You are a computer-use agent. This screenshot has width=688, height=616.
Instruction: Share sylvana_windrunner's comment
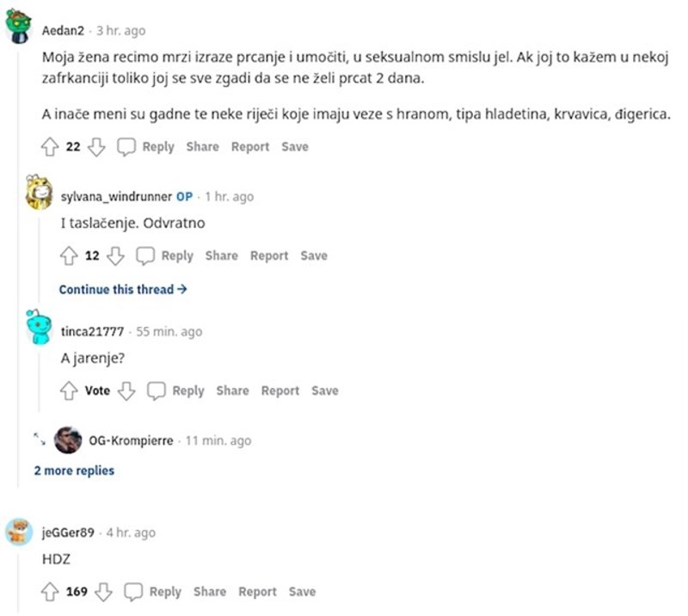tap(221, 256)
